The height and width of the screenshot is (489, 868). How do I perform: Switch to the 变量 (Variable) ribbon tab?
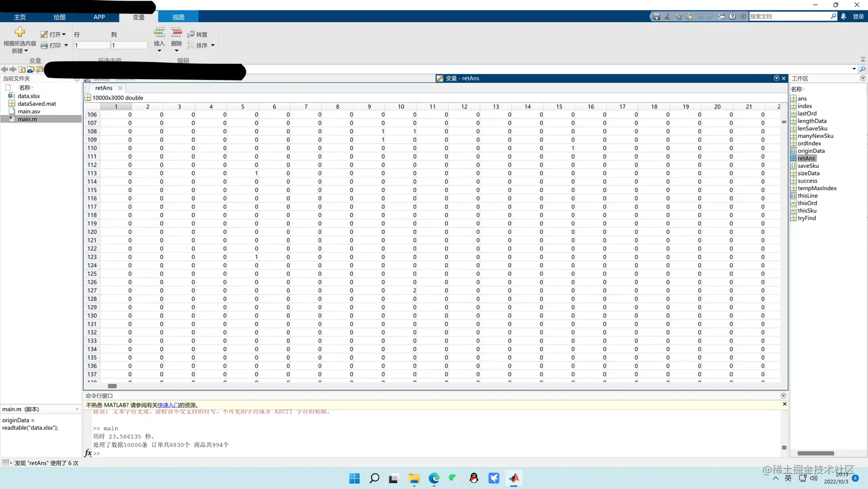[x=139, y=17]
